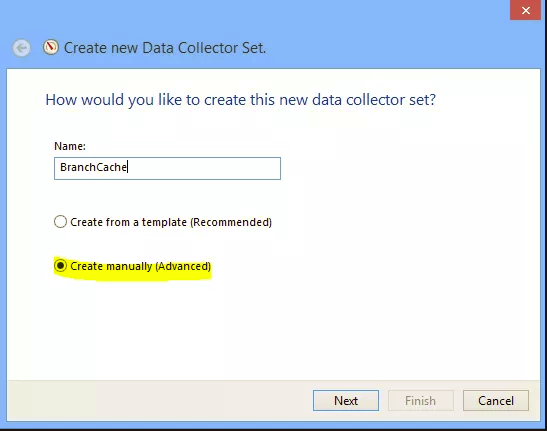Proceed with the Next button
Viewport: 547px width, 431px height.
pos(346,400)
